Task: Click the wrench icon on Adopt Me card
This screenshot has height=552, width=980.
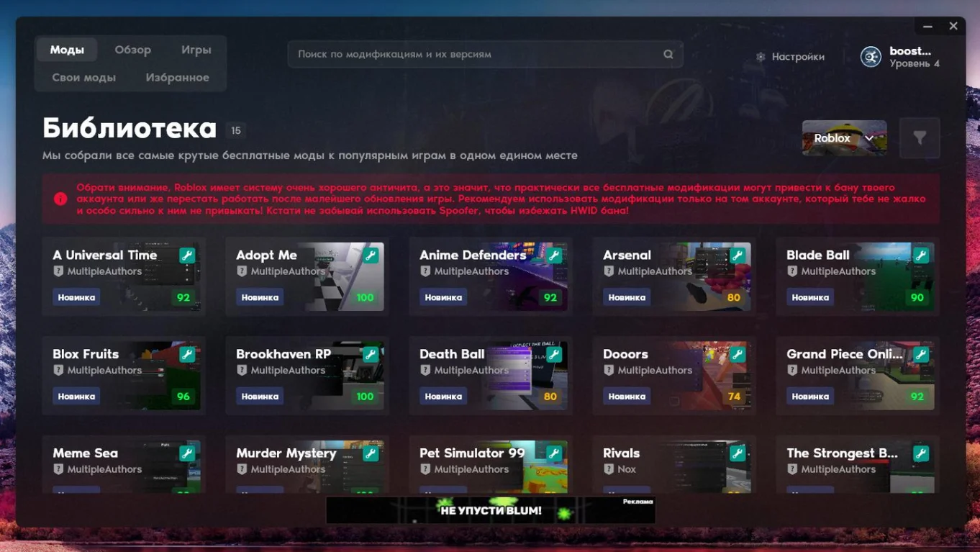Action: pyautogui.click(x=371, y=255)
